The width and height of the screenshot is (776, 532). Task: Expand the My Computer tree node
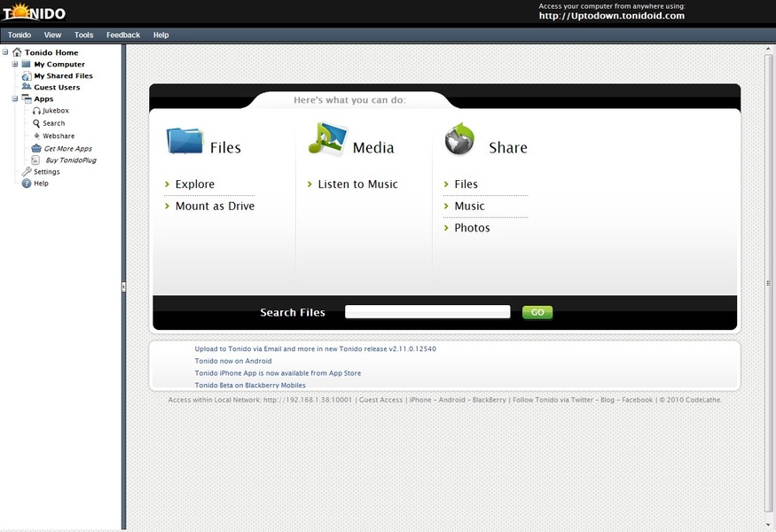coord(15,65)
